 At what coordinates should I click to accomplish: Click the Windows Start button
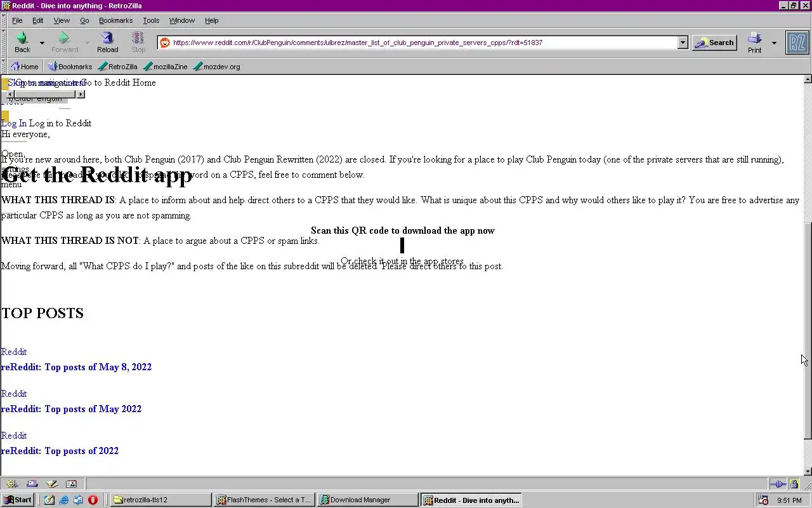coord(18,500)
